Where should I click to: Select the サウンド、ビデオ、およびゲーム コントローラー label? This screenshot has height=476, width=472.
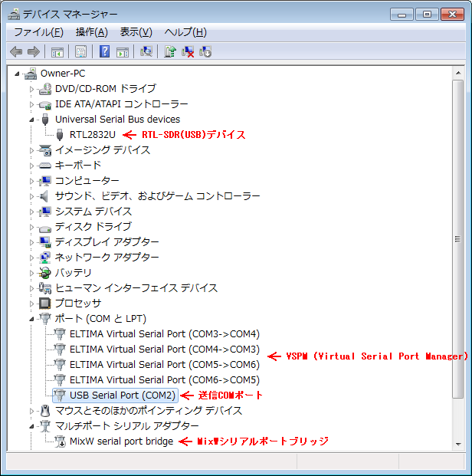click(x=157, y=196)
